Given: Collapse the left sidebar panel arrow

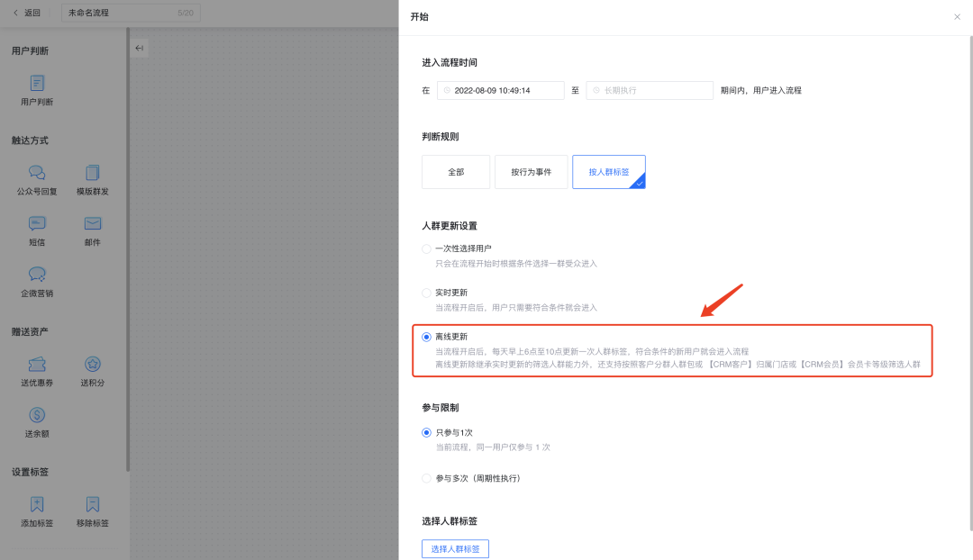Looking at the screenshot, I should (139, 48).
